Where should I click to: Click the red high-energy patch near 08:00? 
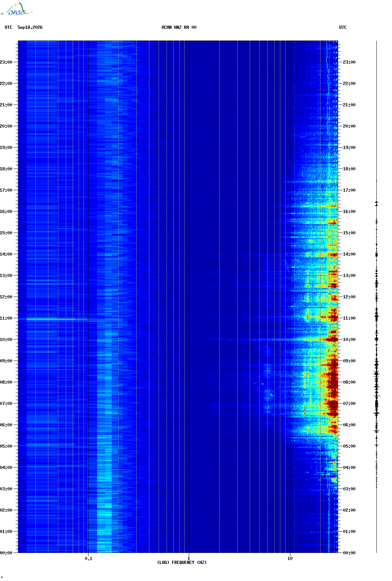click(x=332, y=382)
